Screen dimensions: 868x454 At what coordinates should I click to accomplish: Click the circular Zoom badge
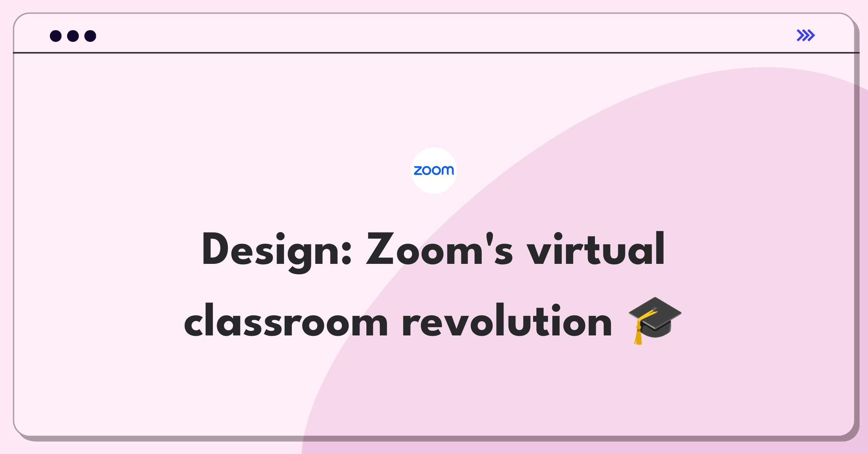[433, 171]
